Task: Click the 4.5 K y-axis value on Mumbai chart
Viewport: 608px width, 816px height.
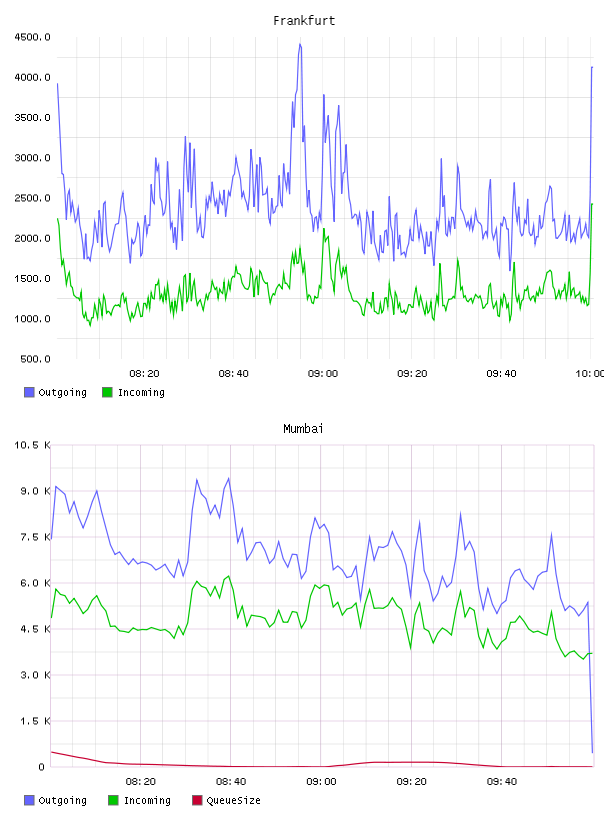Action: [35, 629]
